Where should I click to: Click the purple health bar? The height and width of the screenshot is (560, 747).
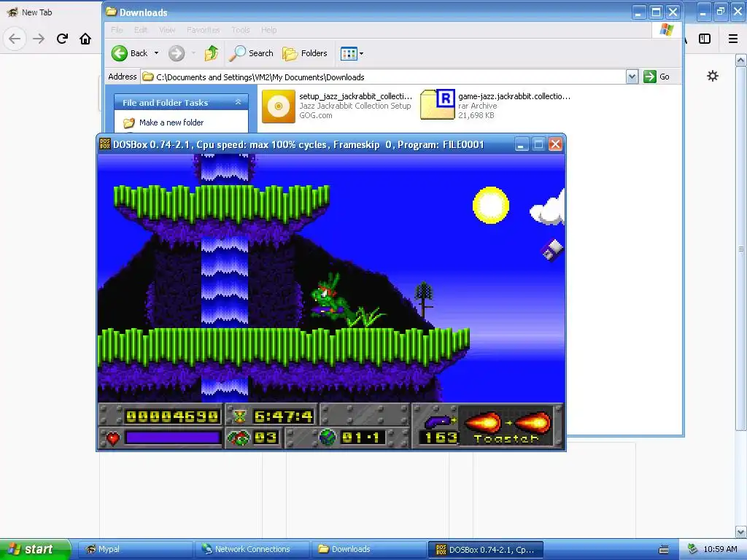pos(173,437)
